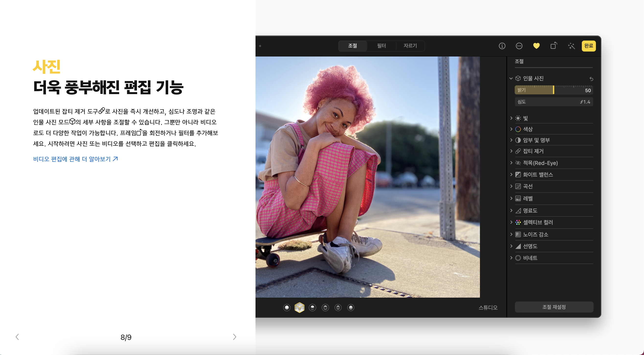Click the 조절 재설정 button
Image resolution: width=644 pixels, height=355 pixels.
coord(554,307)
